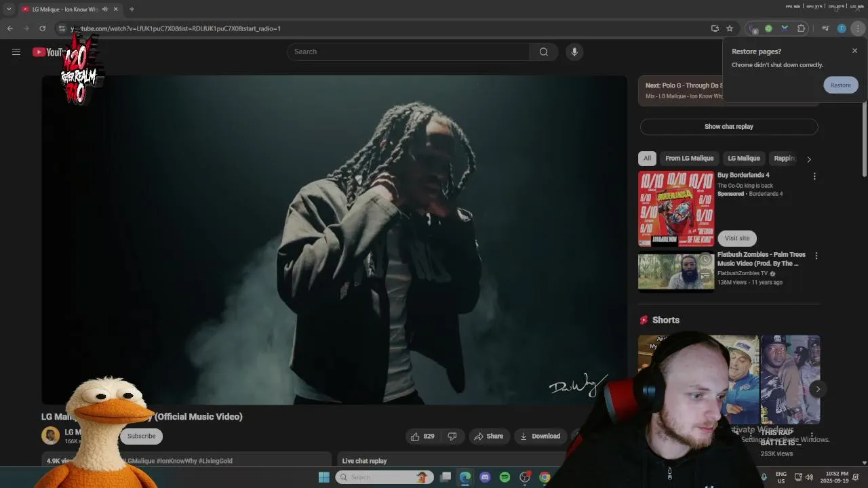Select the From LG Malique chip

point(689,159)
